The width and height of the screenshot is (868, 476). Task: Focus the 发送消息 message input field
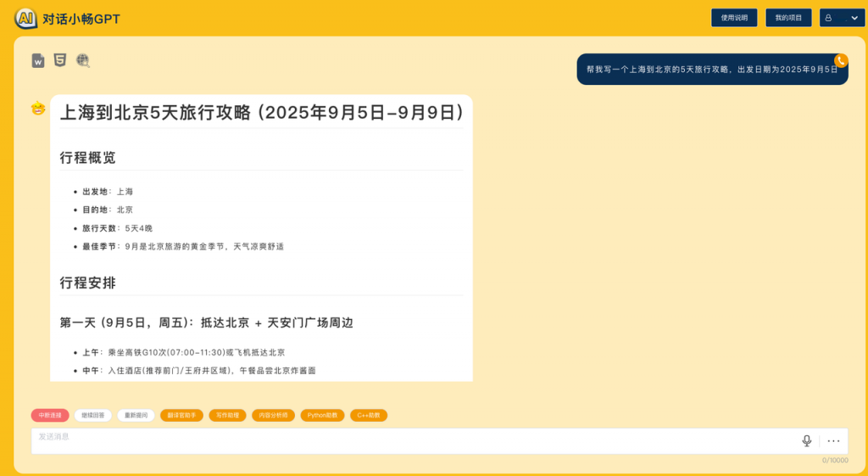[x=407, y=440]
